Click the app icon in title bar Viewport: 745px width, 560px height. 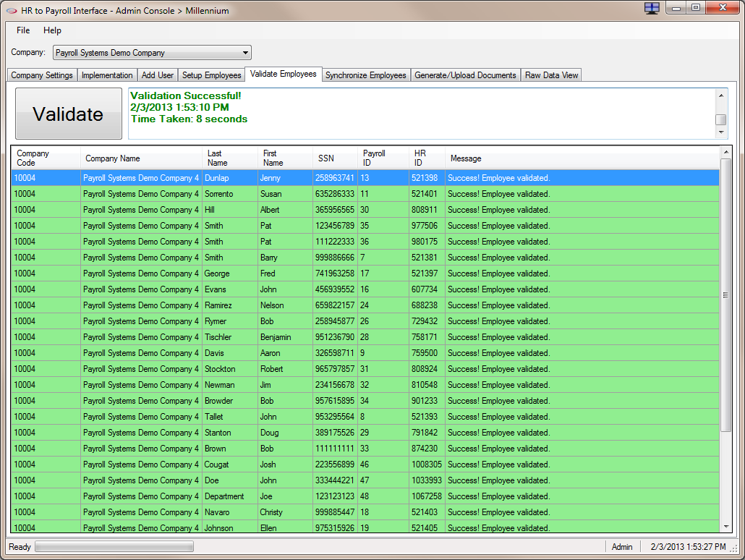pos(12,10)
